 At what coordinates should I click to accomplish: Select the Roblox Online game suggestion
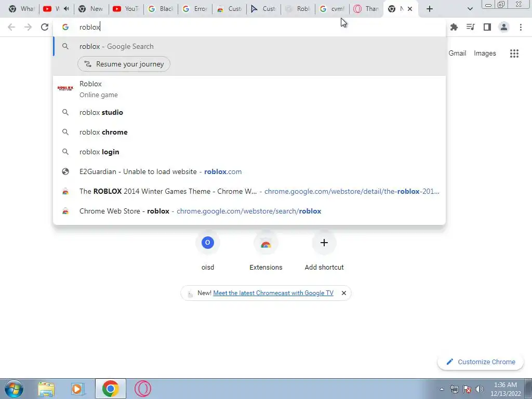249,89
